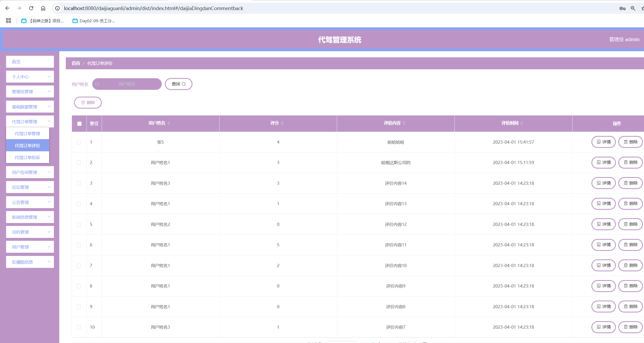The width and height of the screenshot is (644, 343).
Task: Sort table by 评价内容 column
Action: coord(394,123)
